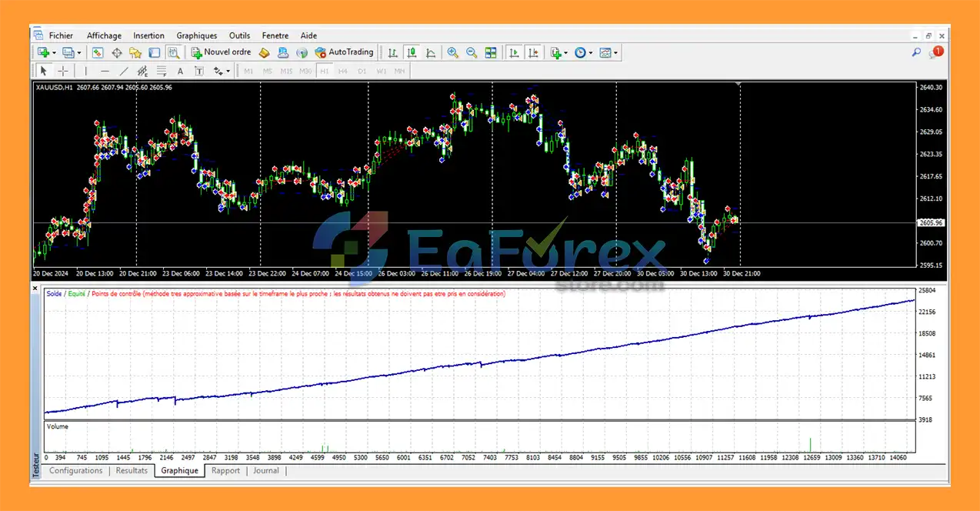Expand the templates dropdown
The width and height of the screenshot is (980, 511).
615,53
